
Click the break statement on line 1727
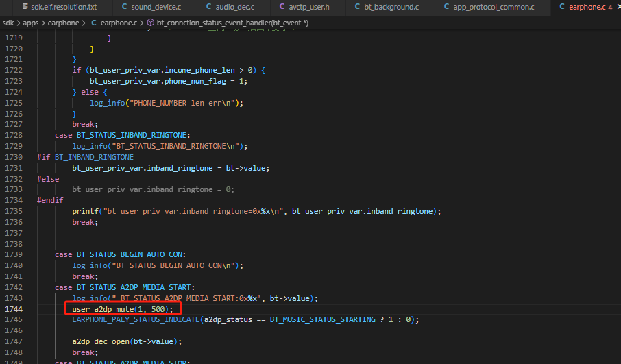85,124
